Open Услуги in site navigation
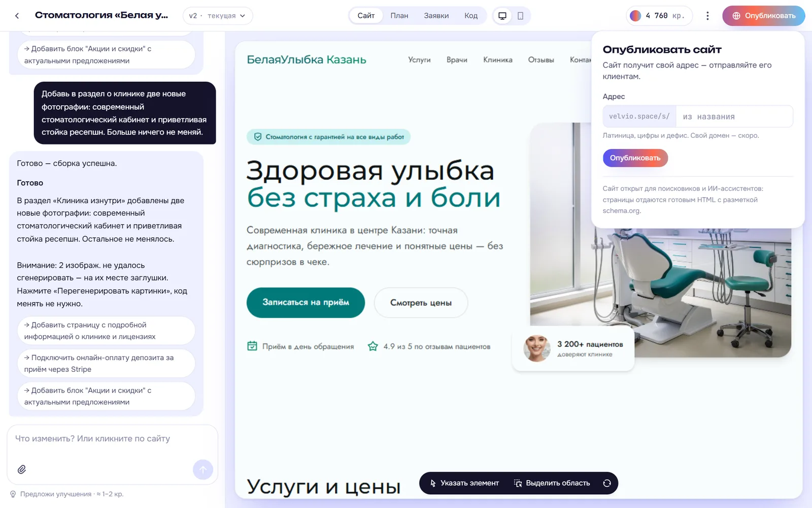This screenshot has width=812, height=508. click(x=419, y=60)
